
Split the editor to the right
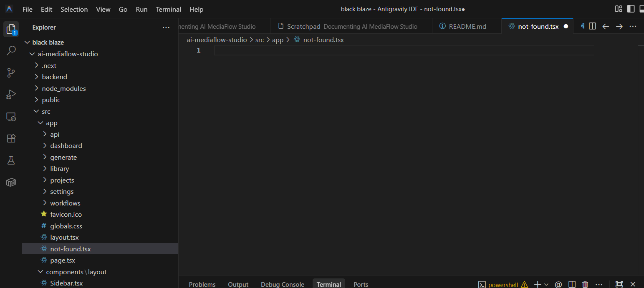[x=592, y=26]
